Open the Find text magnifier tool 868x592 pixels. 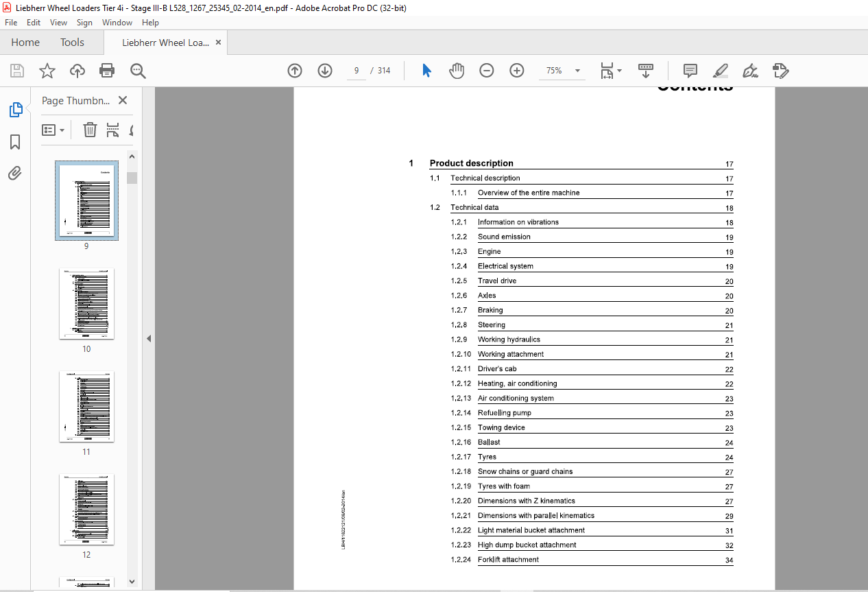pos(138,71)
